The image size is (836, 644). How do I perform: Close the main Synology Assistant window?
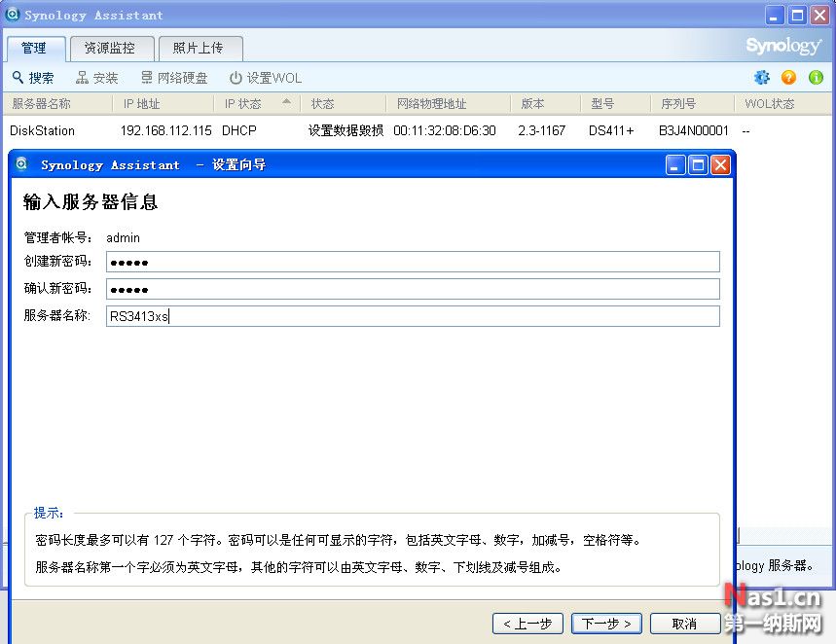point(820,16)
